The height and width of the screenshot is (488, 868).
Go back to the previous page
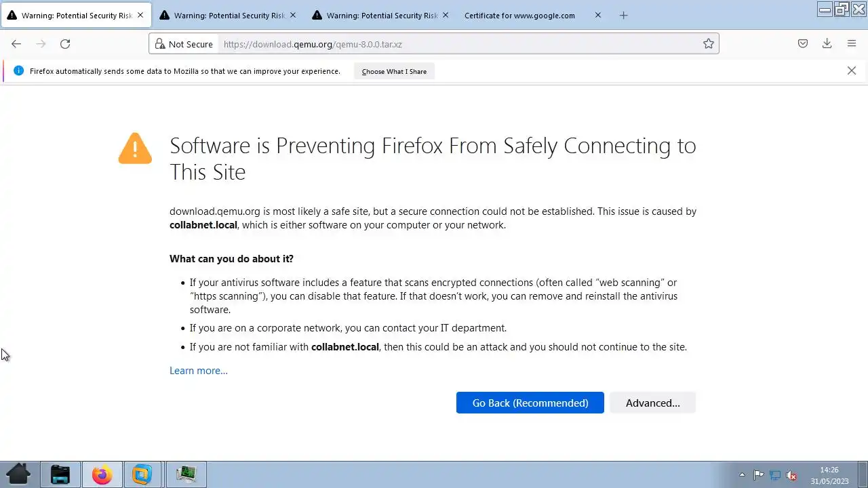pos(16,44)
